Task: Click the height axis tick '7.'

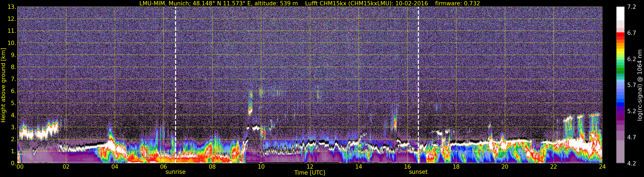Action: tap(13, 79)
